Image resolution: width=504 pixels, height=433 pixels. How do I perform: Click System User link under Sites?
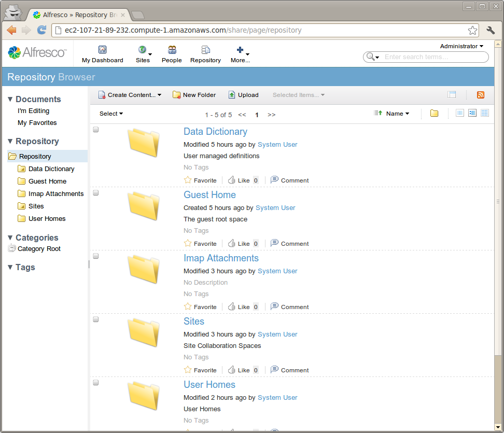(277, 334)
